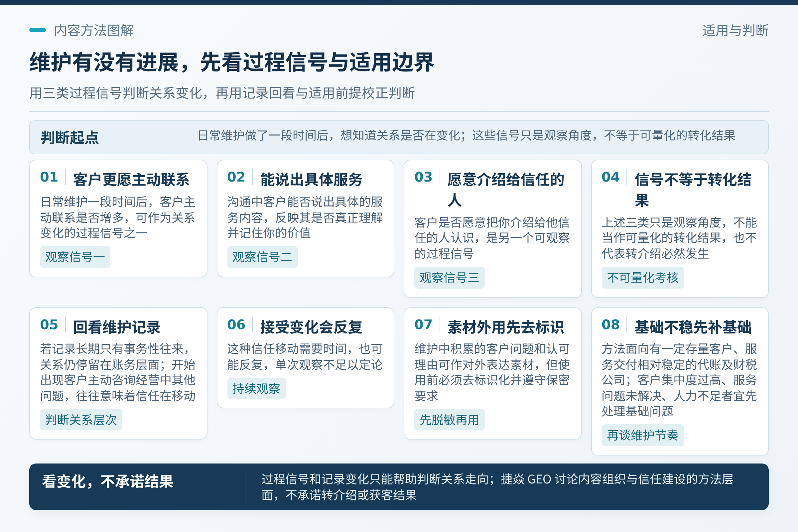The image size is (798, 532).
Task: Click card number 04
Action: click(x=611, y=177)
